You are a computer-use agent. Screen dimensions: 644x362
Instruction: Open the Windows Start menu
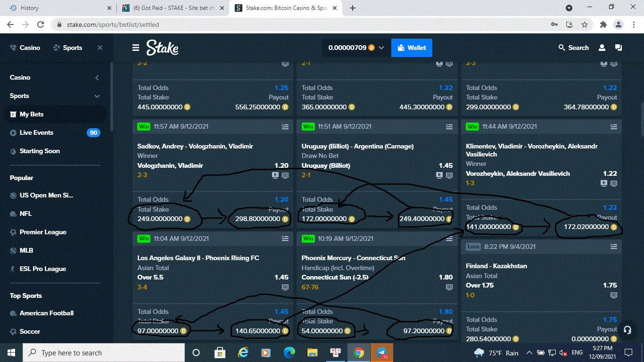click(11, 353)
